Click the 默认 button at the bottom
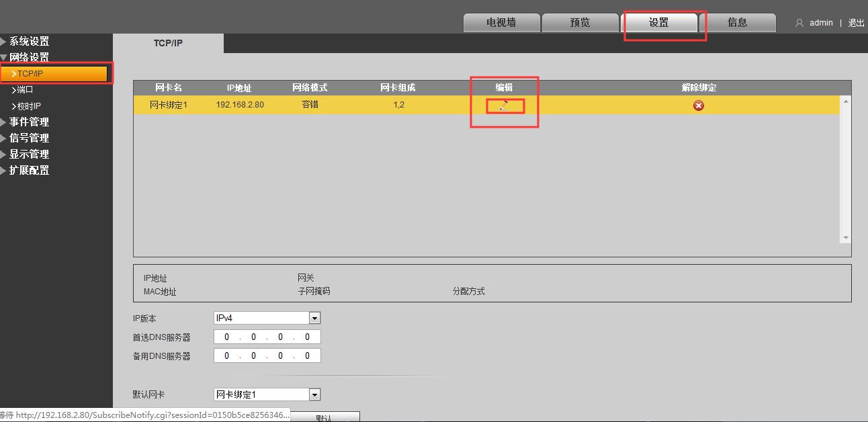Viewport: 868px width, 422px height. [x=324, y=418]
